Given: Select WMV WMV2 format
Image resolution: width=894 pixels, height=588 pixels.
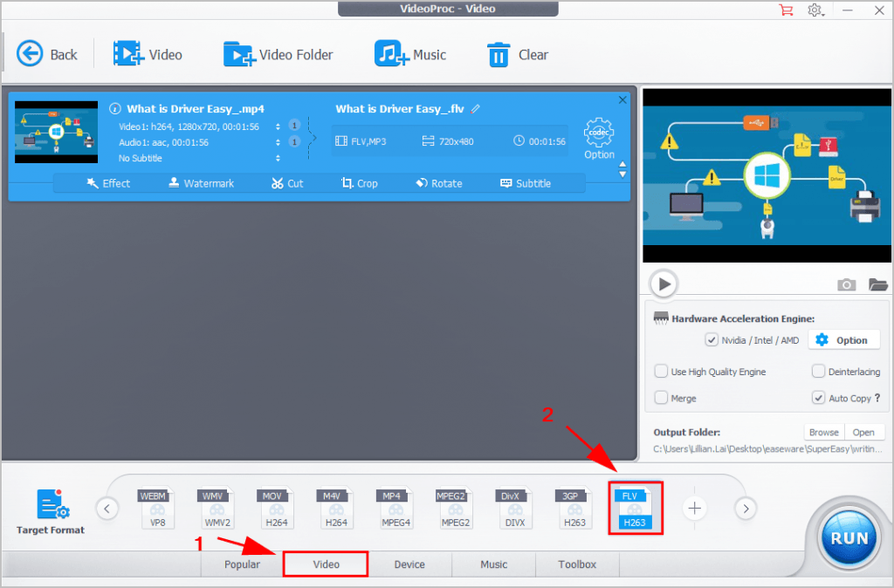Looking at the screenshot, I should pyautogui.click(x=217, y=509).
